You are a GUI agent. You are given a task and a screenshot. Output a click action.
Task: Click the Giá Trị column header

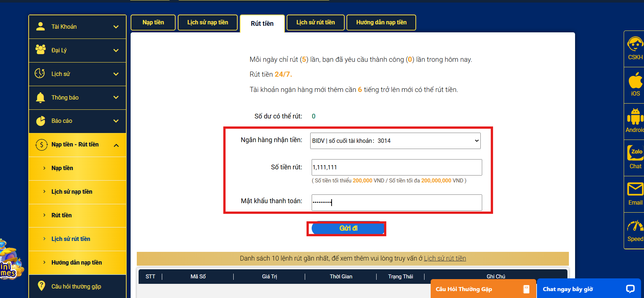click(270, 277)
